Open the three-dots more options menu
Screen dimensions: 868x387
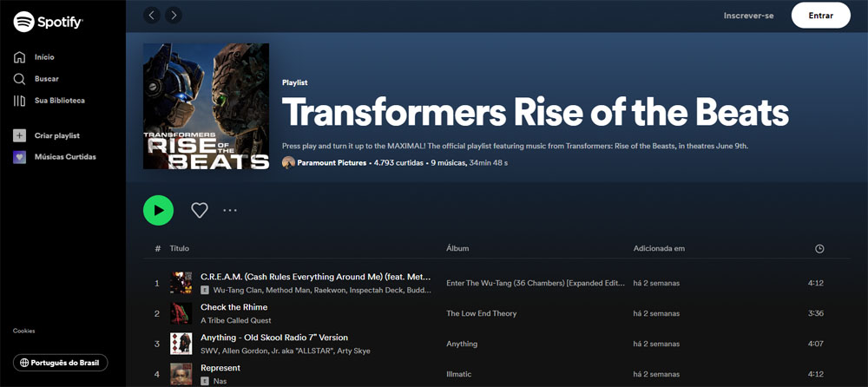(230, 210)
